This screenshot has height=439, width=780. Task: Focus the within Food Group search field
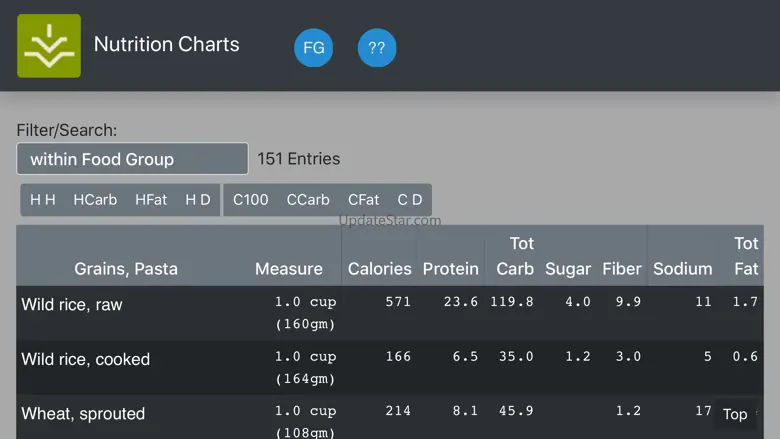tap(132, 159)
